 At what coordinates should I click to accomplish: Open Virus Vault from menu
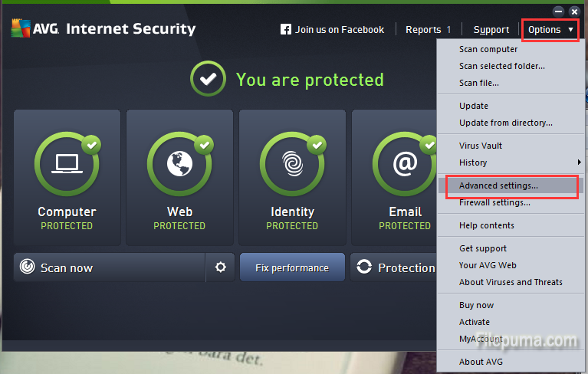point(481,146)
